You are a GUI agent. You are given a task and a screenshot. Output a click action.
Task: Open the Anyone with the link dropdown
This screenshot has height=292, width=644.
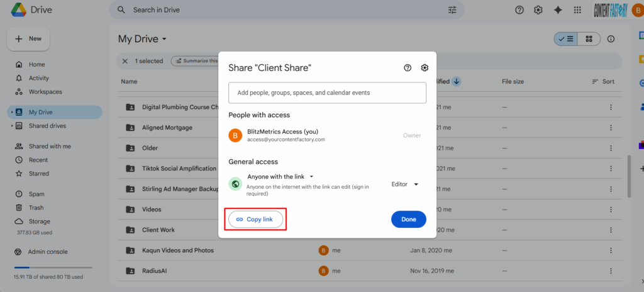point(280,177)
